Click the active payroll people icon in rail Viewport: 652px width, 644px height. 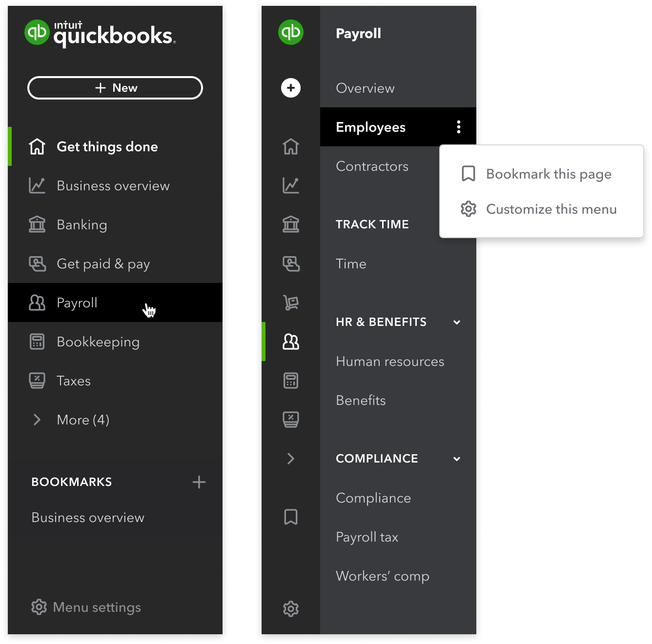(x=291, y=342)
